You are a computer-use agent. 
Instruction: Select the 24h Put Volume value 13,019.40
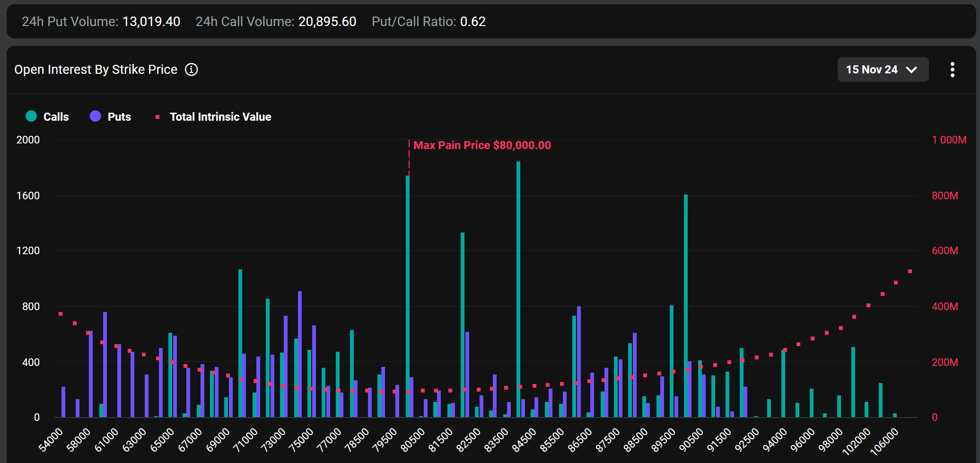(151, 22)
